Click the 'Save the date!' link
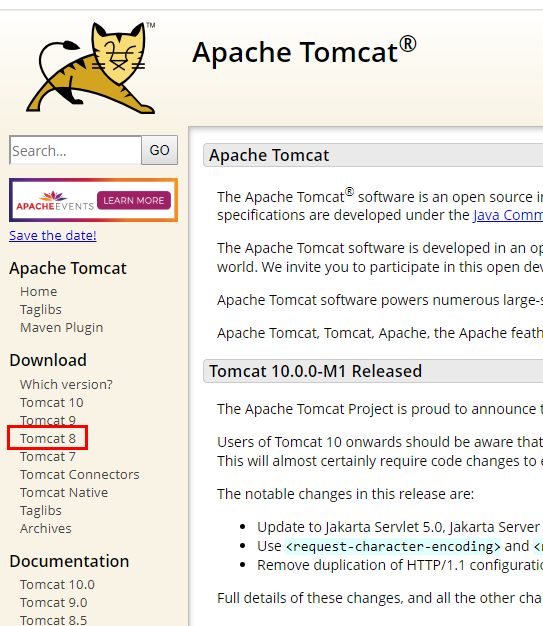Screen dimensions: 543x626 53,236
